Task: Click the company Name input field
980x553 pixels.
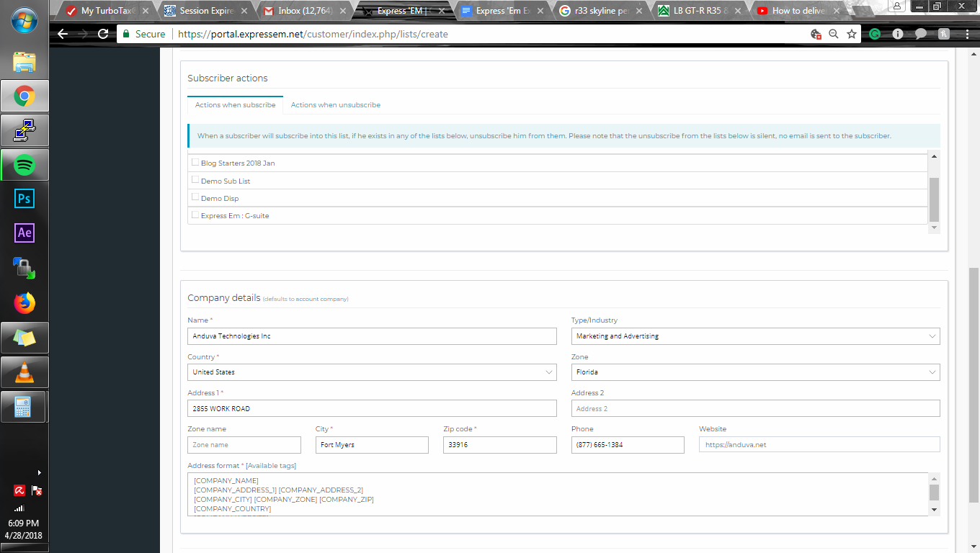Action: coord(372,336)
